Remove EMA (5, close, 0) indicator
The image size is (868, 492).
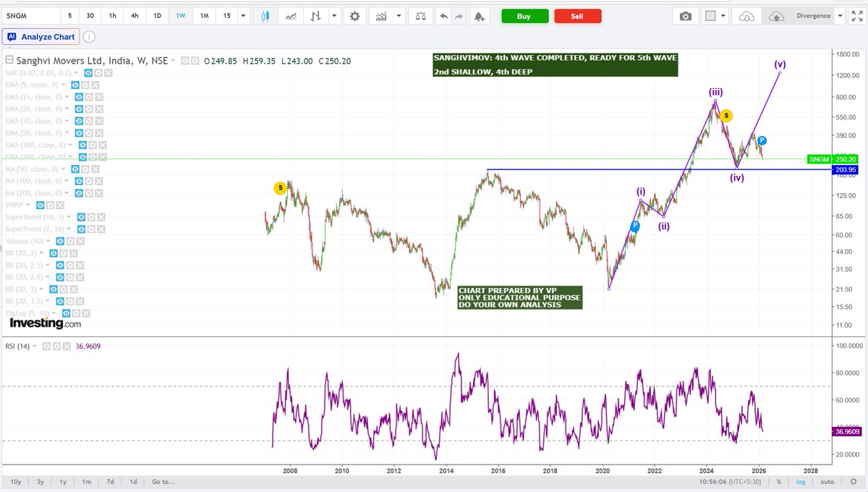click(94, 85)
